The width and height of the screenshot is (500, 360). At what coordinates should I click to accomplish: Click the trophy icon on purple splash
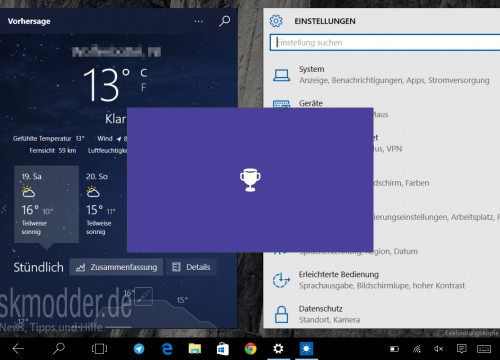(250, 180)
